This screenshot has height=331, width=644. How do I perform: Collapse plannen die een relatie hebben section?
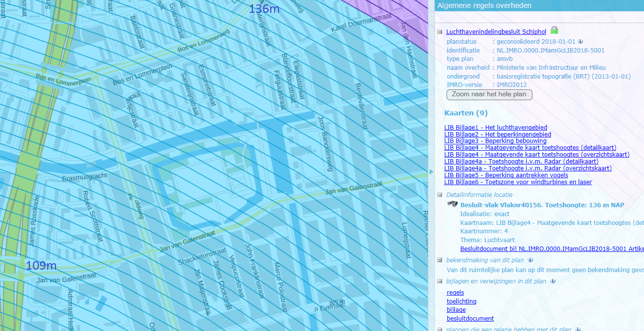click(x=440, y=330)
